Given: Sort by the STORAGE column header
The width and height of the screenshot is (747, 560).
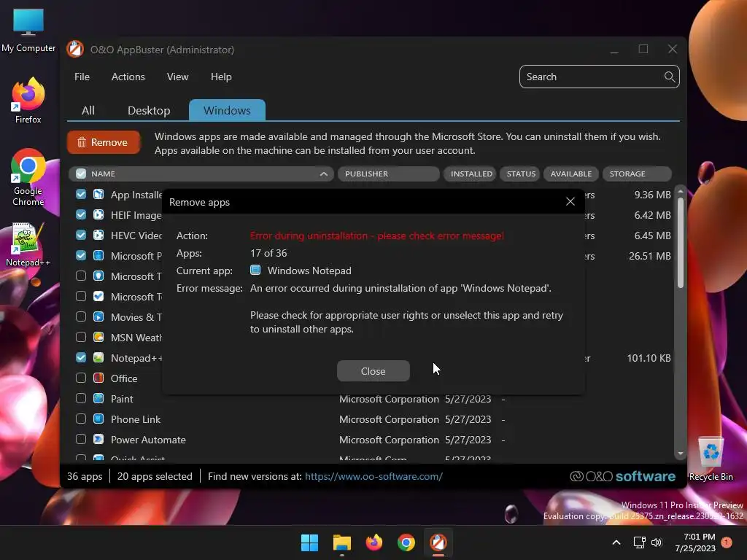Looking at the screenshot, I should tap(637, 174).
